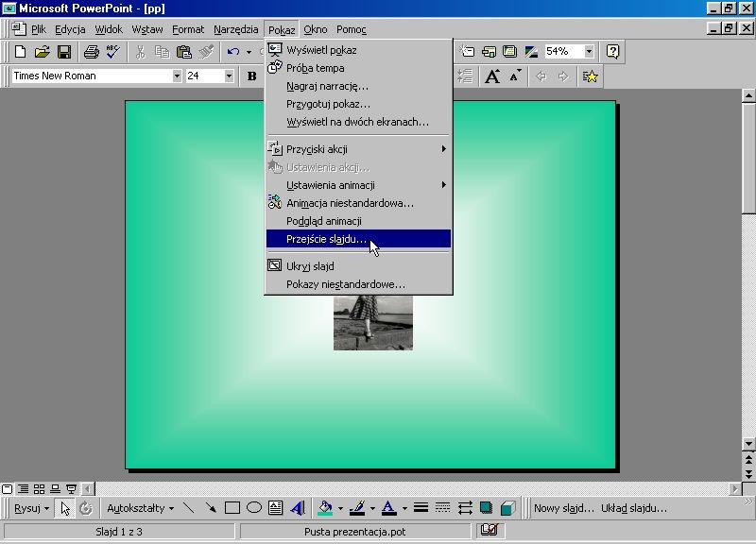Switch to Notes Page view button
This screenshot has height=544, width=756.
point(56,489)
